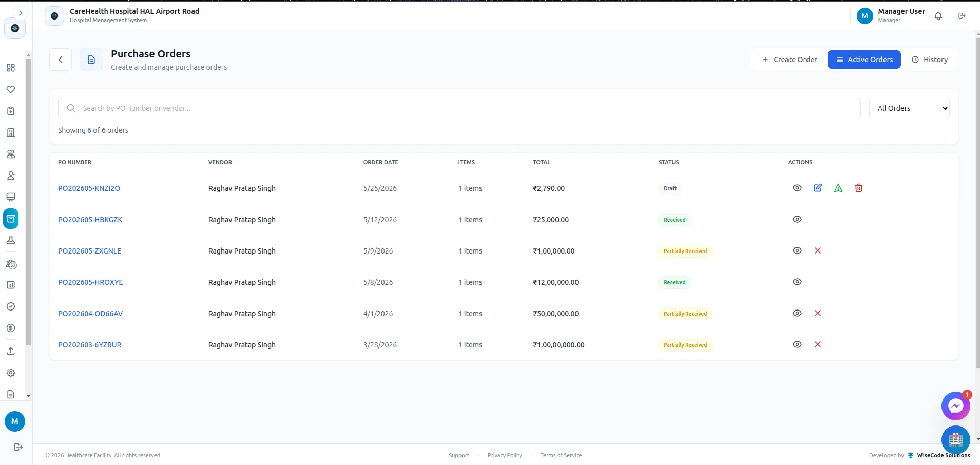980x465 pixels.
Task: Open the add-user icon in sidebar
Action: [x=11, y=176]
